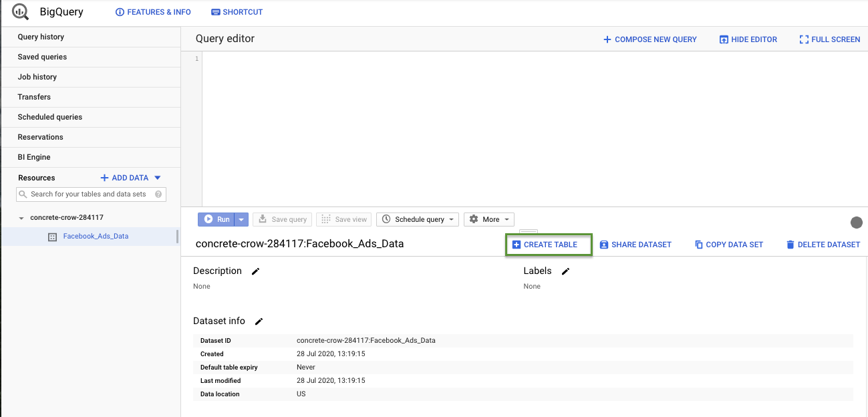Click the info icon beside Features & Info
868x417 pixels.
[x=120, y=12]
